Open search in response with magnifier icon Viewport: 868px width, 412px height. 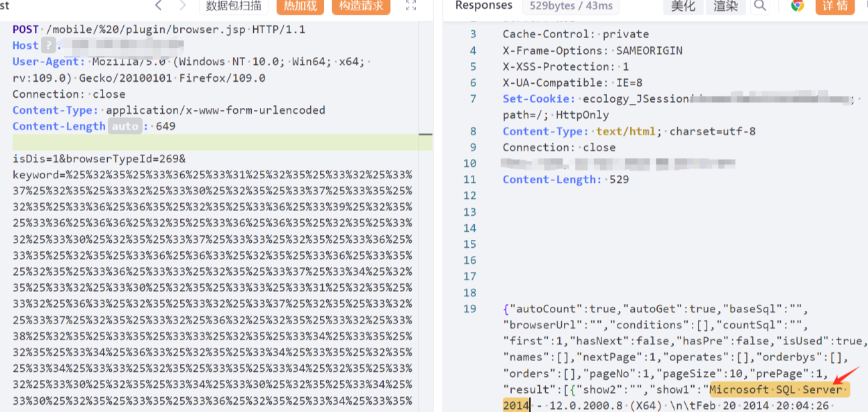[x=759, y=6]
